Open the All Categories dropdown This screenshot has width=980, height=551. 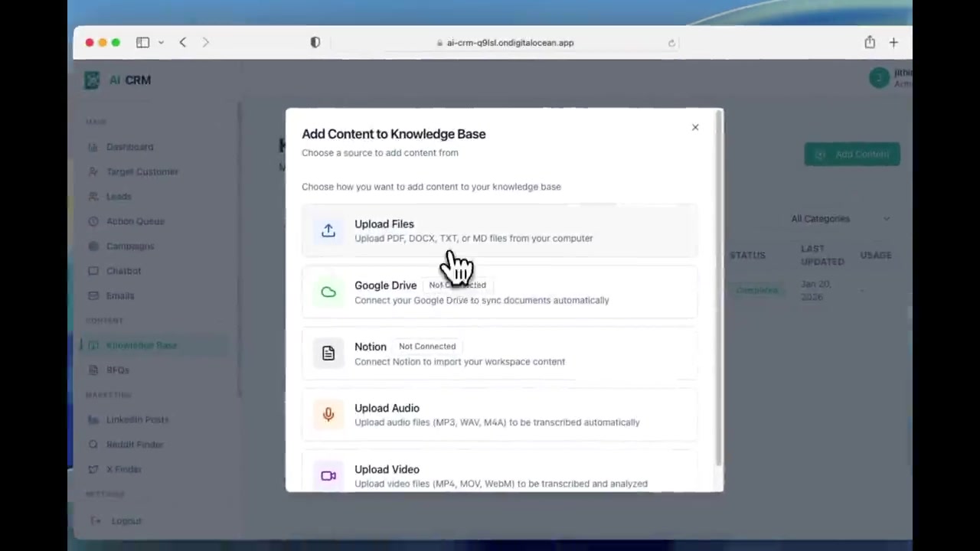point(840,219)
